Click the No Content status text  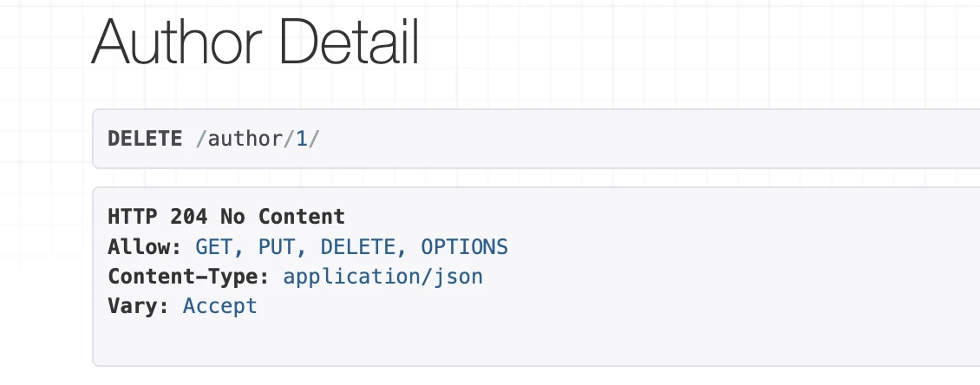[283, 216]
